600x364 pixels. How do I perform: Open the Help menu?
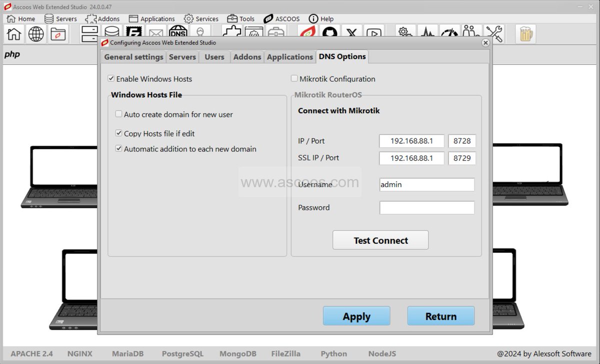tap(321, 18)
